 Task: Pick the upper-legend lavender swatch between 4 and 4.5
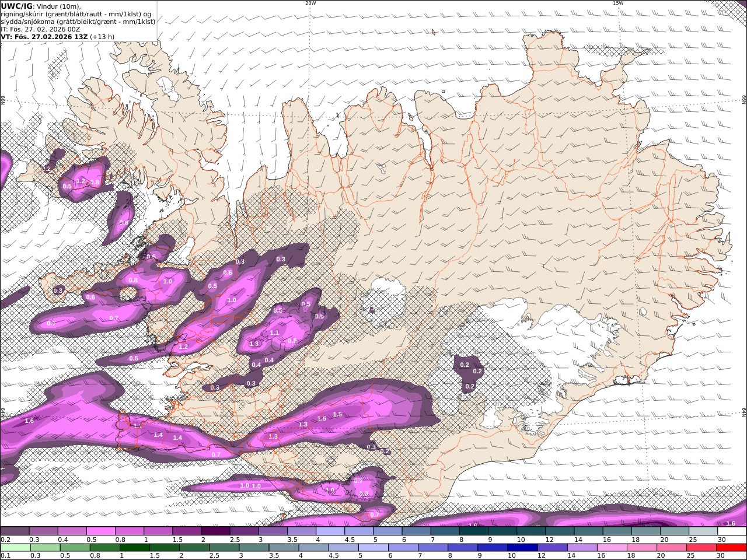pyautogui.click(x=330, y=531)
